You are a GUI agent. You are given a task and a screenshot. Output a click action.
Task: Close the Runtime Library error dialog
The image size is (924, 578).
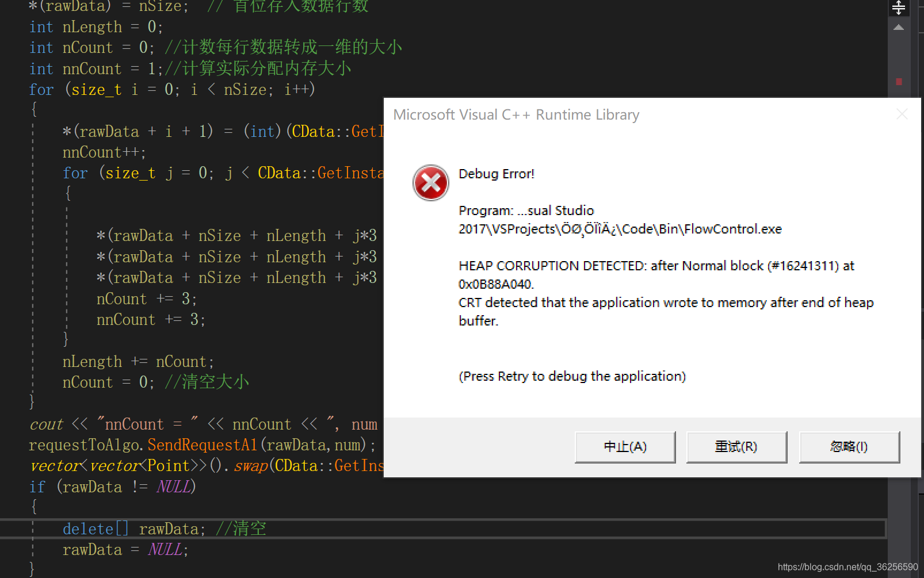(902, 114)
